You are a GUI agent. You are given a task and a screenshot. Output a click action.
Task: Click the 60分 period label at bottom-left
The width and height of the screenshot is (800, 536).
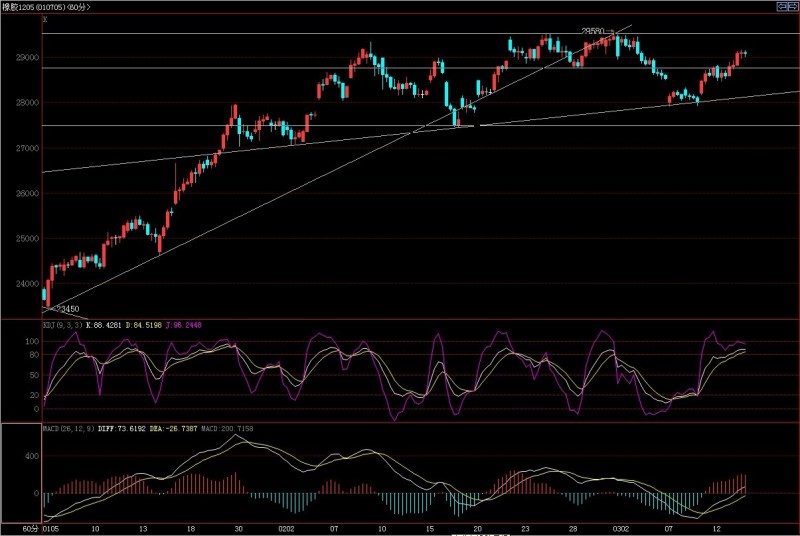[x=30, y=526]
